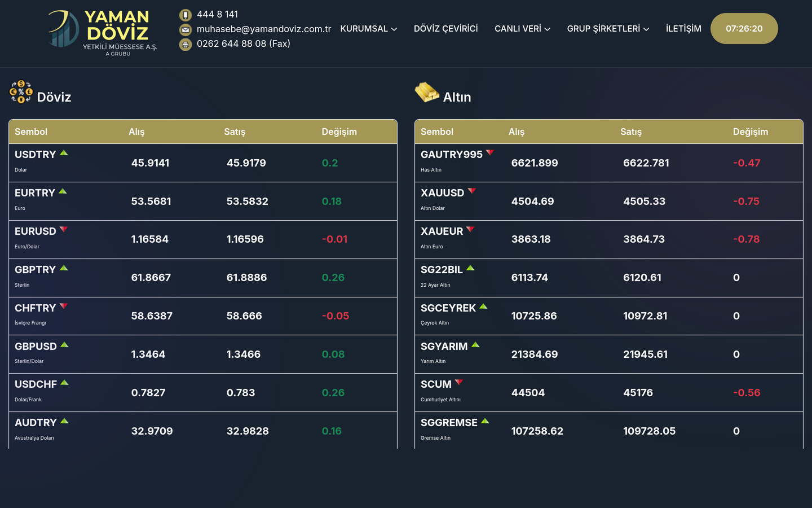This screenshot has height=508, width=812.
Task: Click the 07:26:20 clock button
Action: tap(744, 29)
